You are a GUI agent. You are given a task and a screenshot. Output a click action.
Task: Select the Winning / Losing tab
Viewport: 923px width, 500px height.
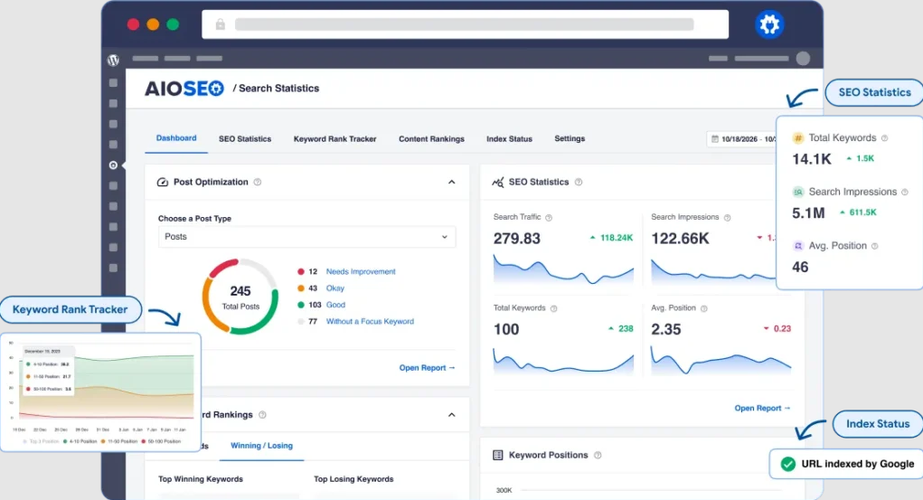point(261,445)
